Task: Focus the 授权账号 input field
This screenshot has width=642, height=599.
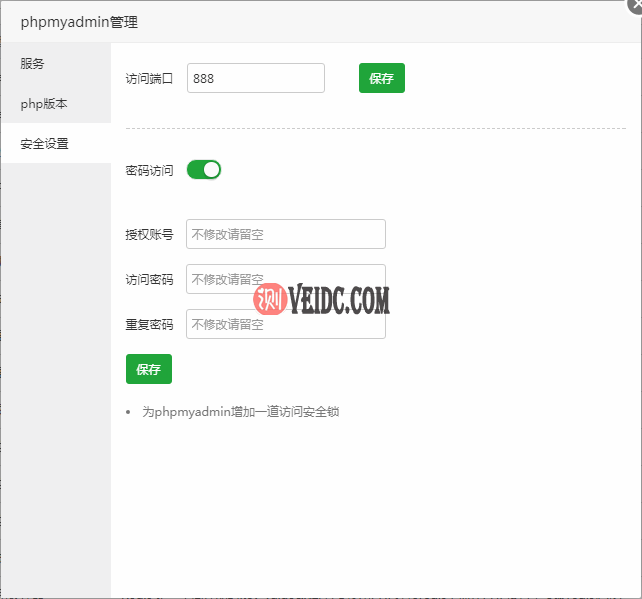Action: (286, 234)
